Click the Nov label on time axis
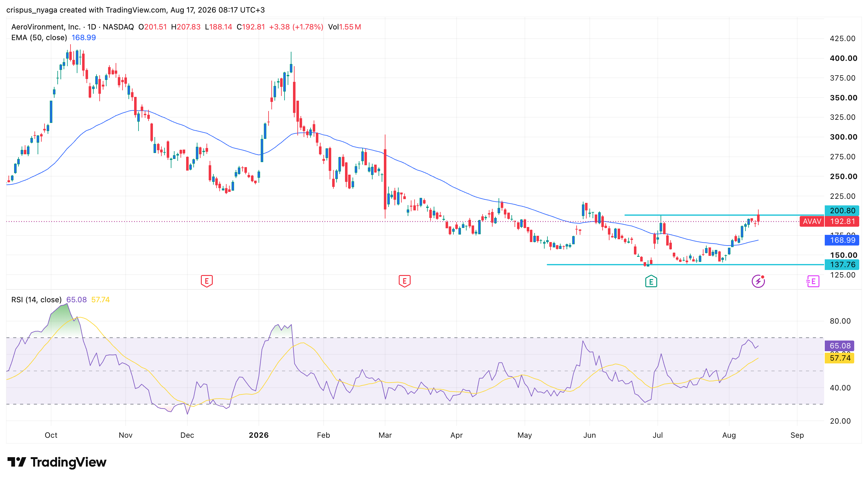The image size is (868, 481). (x=125, y=435)
